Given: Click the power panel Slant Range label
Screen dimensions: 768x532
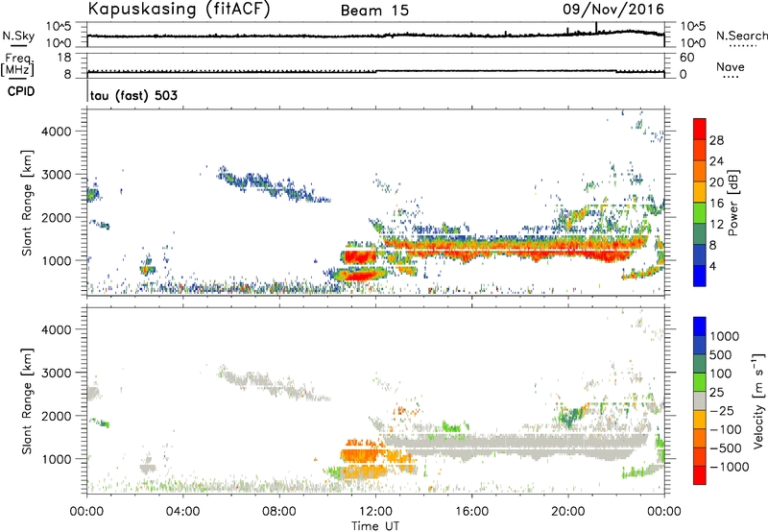Looking at the screenshot, I should (x=27, y=203).
